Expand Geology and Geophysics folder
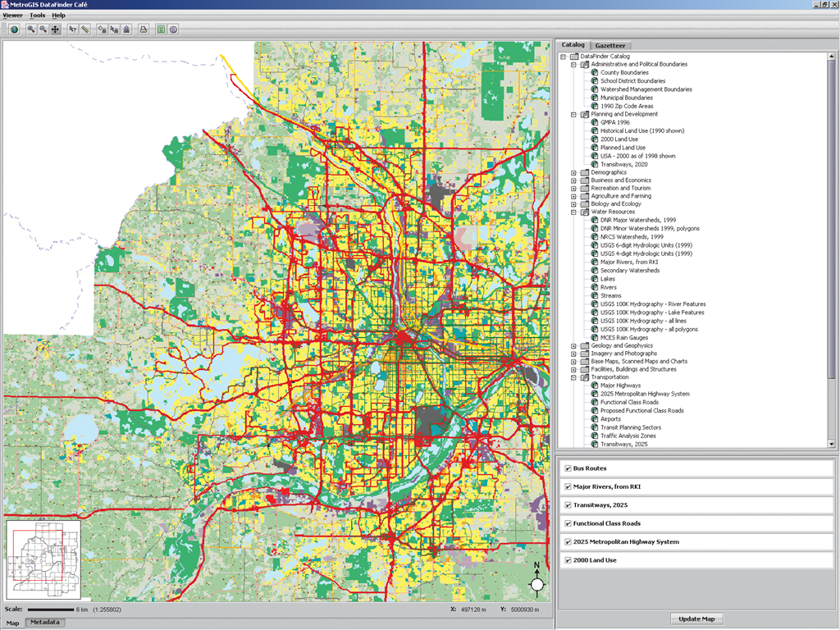The image size is (840, 630). click(573, 345)
